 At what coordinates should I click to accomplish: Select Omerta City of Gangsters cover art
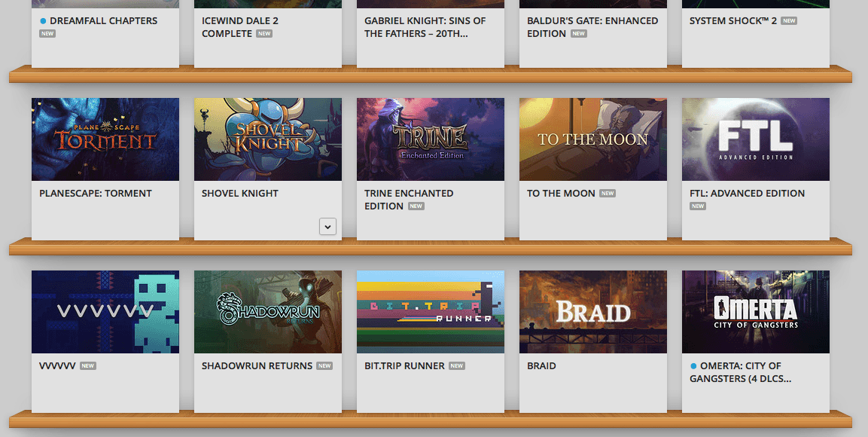pos(756,312)
